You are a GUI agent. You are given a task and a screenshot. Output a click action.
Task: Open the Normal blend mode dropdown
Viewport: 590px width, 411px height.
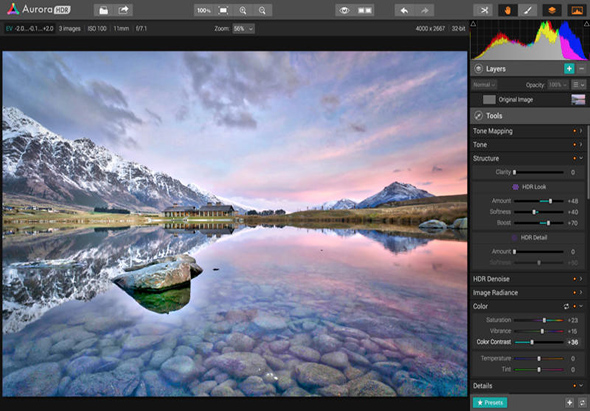coord(485,85)
